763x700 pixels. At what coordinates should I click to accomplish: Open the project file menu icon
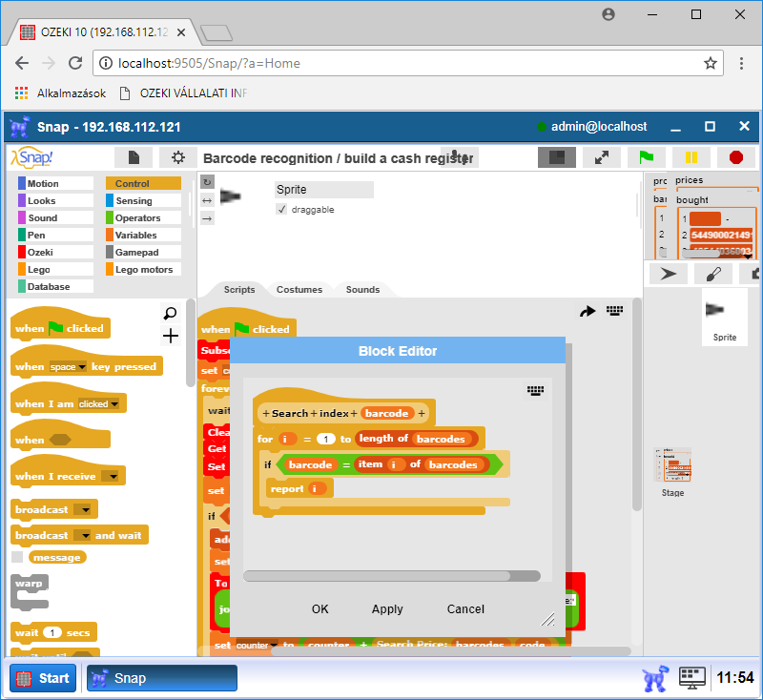(x=134, y=157)
